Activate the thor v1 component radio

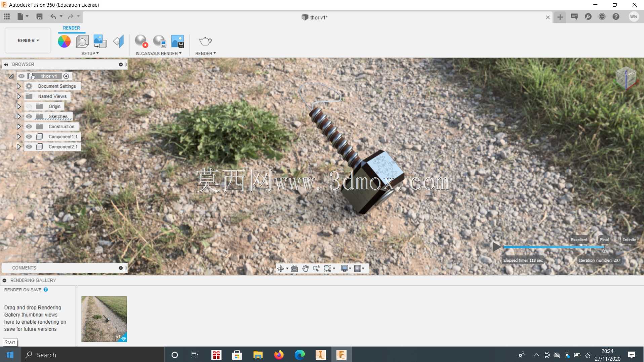click(x=66, y=76)
